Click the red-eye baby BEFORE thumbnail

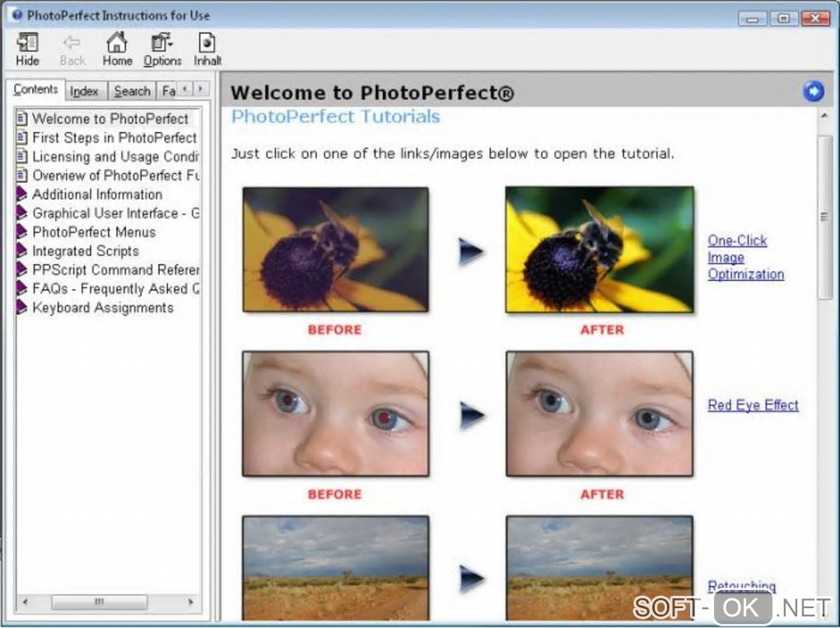[x=335, y=414]
